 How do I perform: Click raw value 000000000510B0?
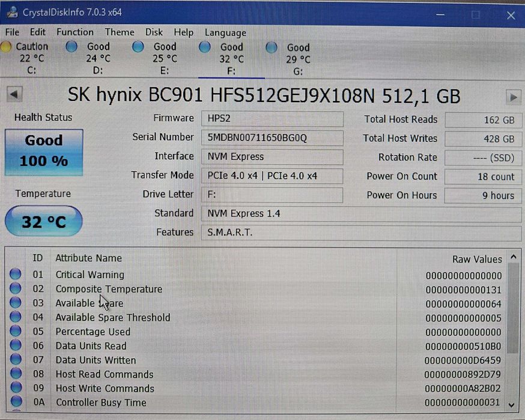point(463,346)
